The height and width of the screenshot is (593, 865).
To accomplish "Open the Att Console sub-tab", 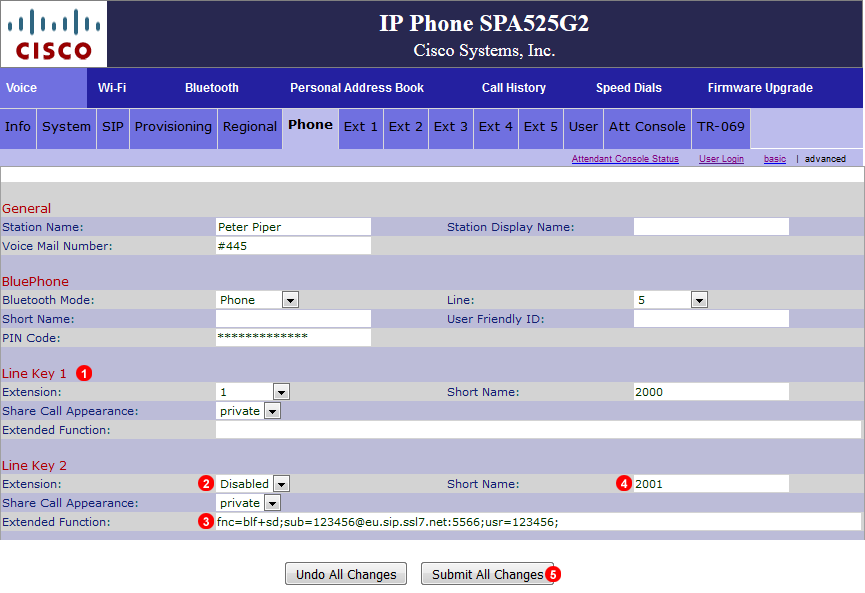I will (x=647, y=129).
